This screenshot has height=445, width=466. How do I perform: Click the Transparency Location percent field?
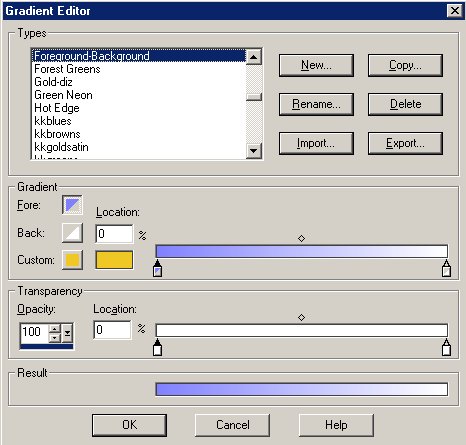pos(112,330)
